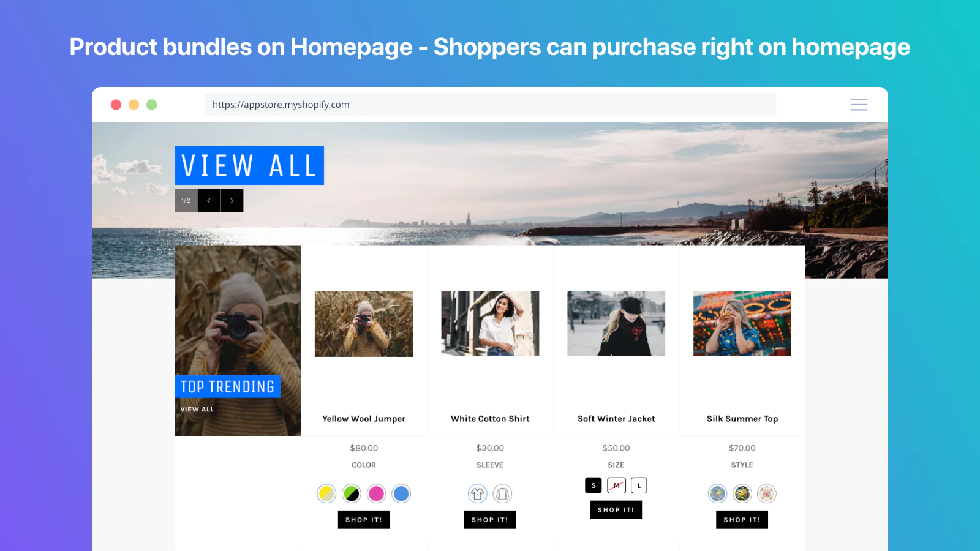Click the browser address bar URL
980x551 pixels.
(x=281, y=105)
